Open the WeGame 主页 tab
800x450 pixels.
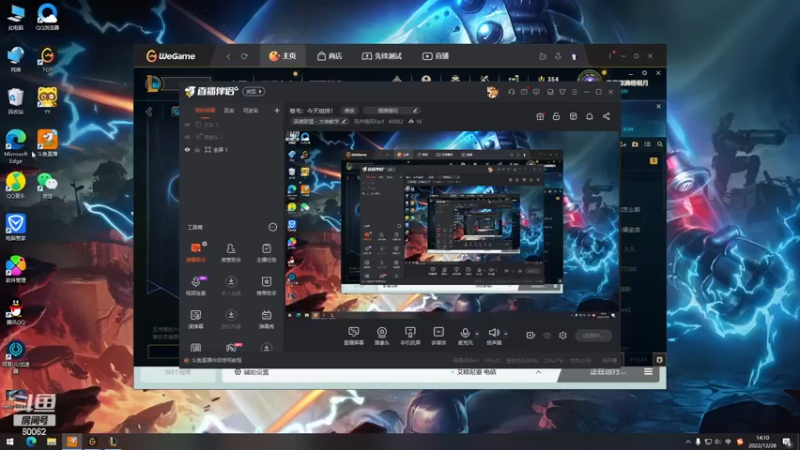283,56
